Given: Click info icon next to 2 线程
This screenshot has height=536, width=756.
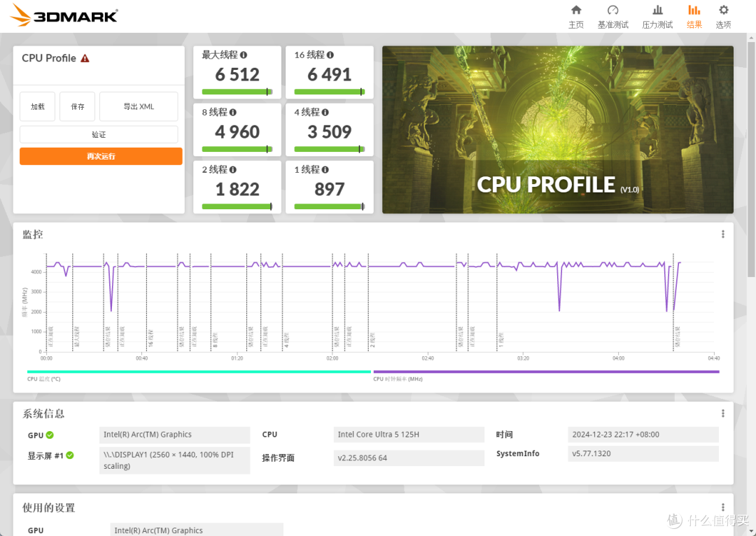Looking at the screenshot, I should coord(233,169).
